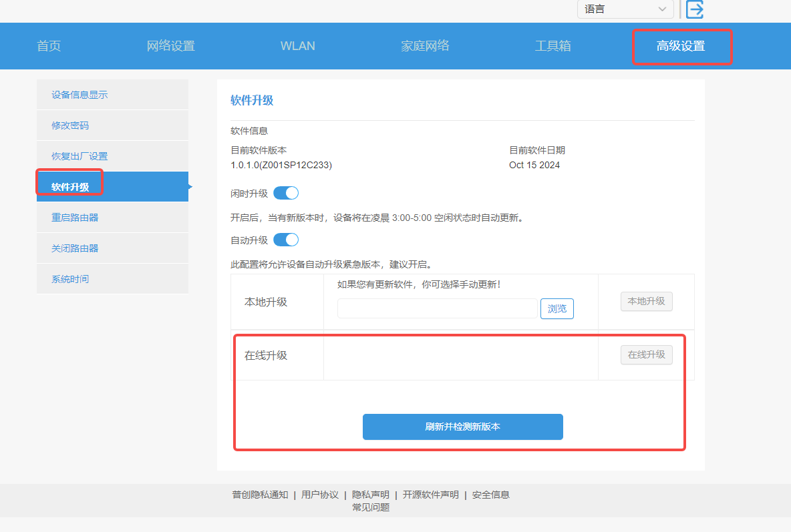Disable the 自动升级 switch
The image size is (791, 532).
(286, 240)
